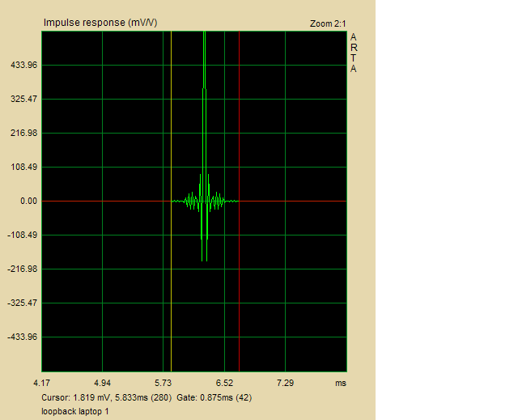Click the 'Gate: 0.875ms (42)' readout

(x=214, y=397)
